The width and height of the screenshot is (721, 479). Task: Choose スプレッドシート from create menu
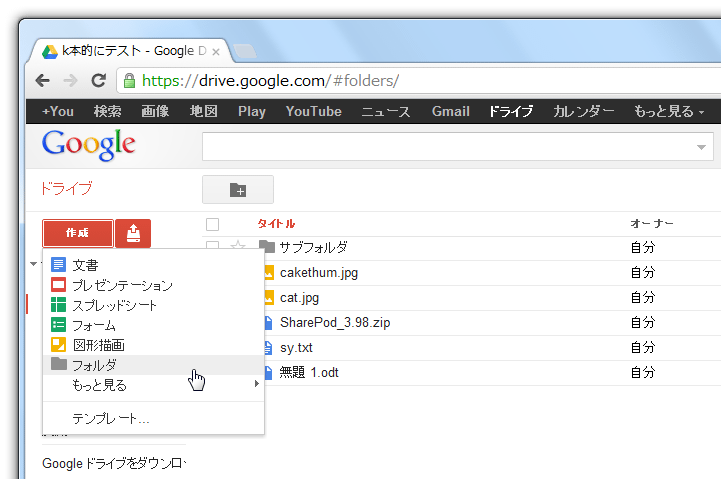(154, 305)
